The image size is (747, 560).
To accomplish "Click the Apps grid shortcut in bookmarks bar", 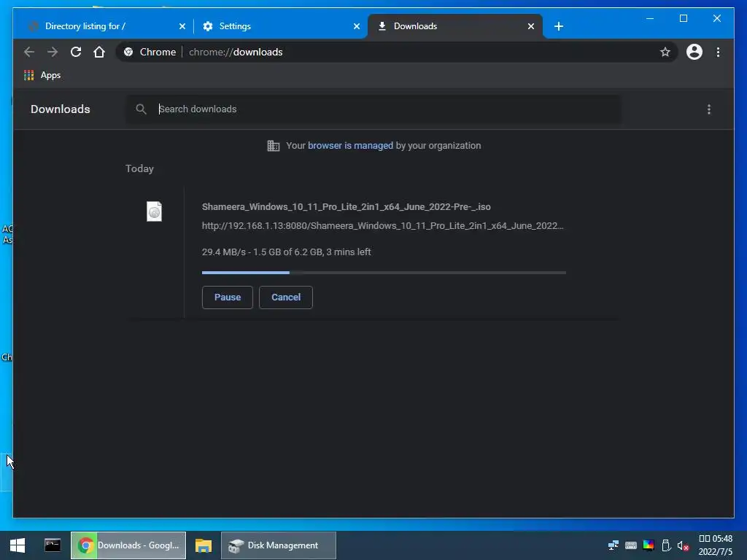I will (42, 75).
